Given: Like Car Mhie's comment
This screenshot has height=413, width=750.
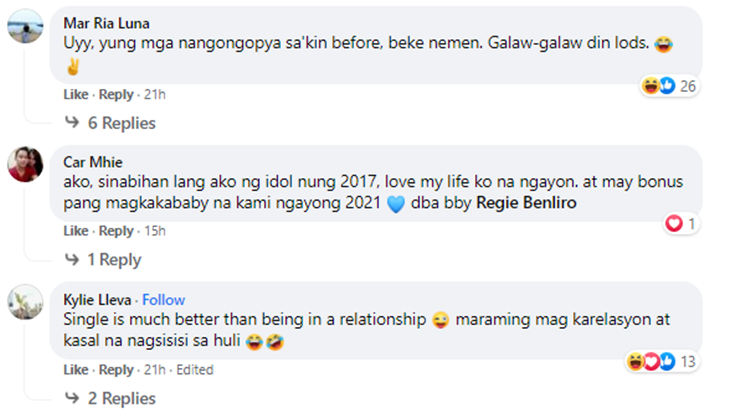Looking at the screenshot, I should pyautogui.click(x=76, y=231).
